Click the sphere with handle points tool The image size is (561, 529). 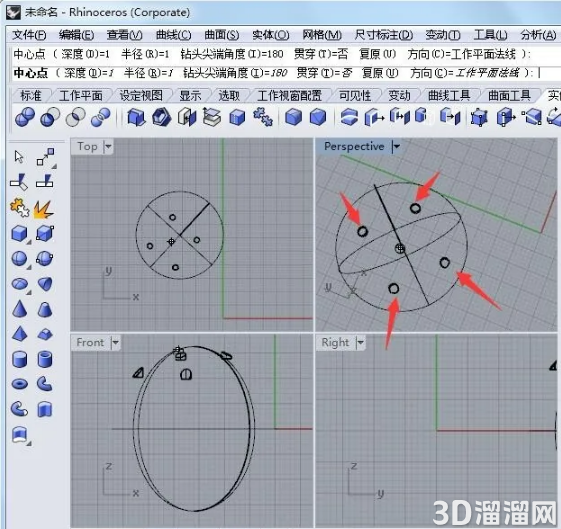point(45,258)
